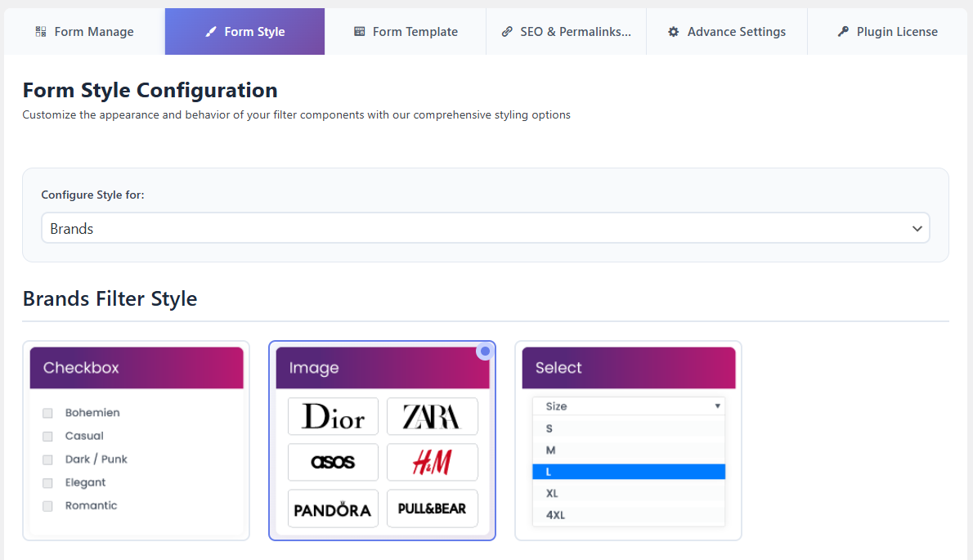Check the Romantic checkbox
Screen dimensions: 973x560
click(x=47, y=506)
